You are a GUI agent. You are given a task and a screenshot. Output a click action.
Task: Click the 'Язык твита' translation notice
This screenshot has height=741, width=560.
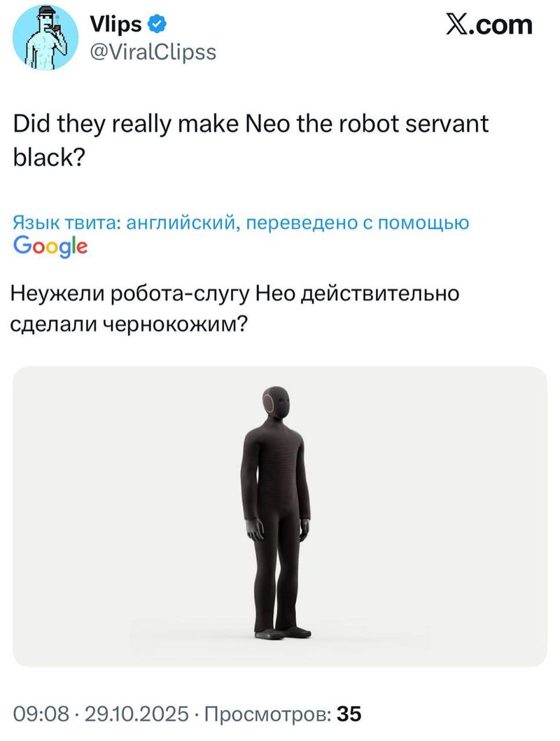(x=241, y=222)
